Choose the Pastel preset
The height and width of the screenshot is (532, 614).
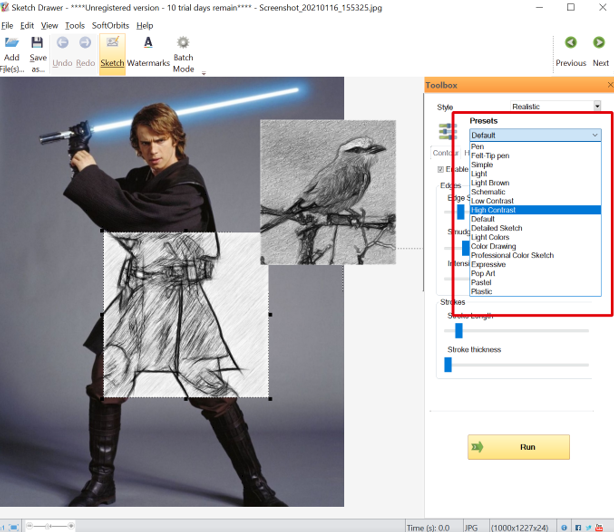pos(535,282)
